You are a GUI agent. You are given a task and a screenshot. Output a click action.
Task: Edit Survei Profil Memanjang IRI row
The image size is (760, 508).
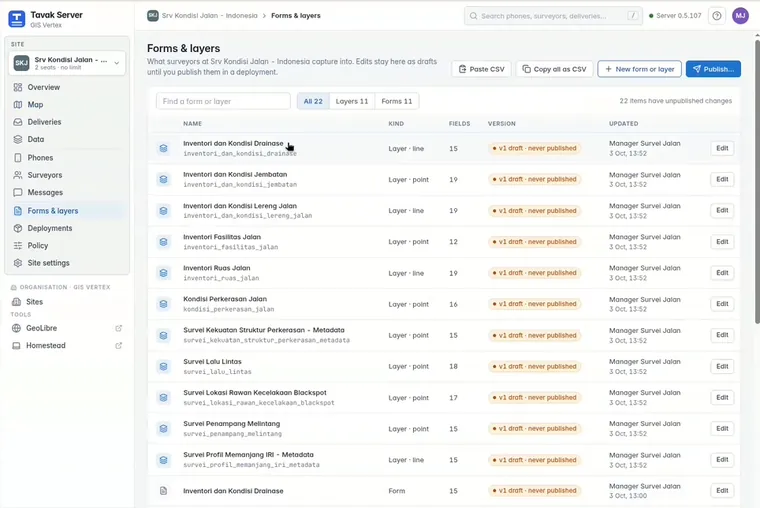pos(722,460)
